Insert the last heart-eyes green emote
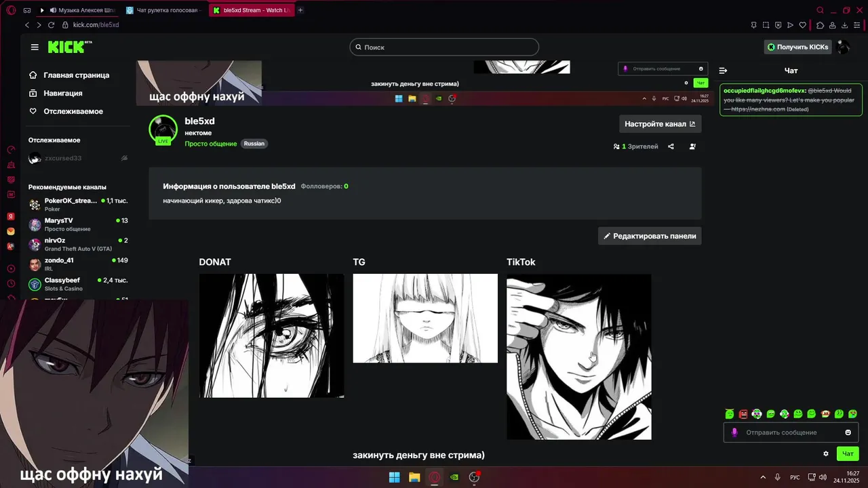Screen dimensions: 868x488 click(852, 413)
